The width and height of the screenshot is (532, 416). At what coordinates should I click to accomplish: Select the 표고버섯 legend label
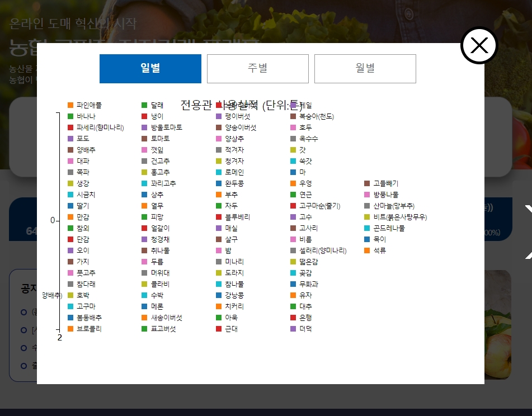[163, 329]
